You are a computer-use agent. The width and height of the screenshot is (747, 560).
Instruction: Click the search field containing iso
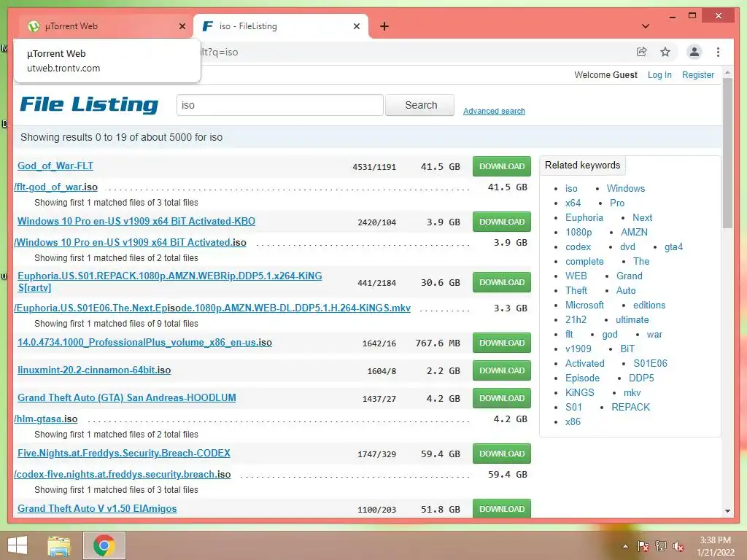tap(279, 105)
